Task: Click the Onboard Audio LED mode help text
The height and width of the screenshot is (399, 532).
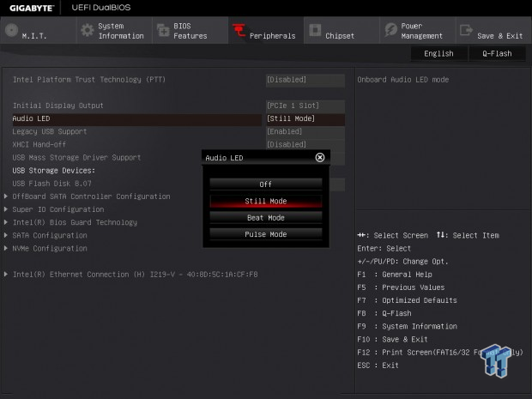Action: pyautogui.click(x=402, y=80)
